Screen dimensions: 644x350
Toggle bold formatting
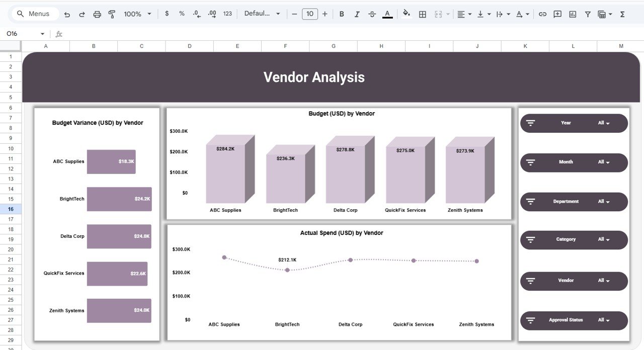click(x=342, y=14)
